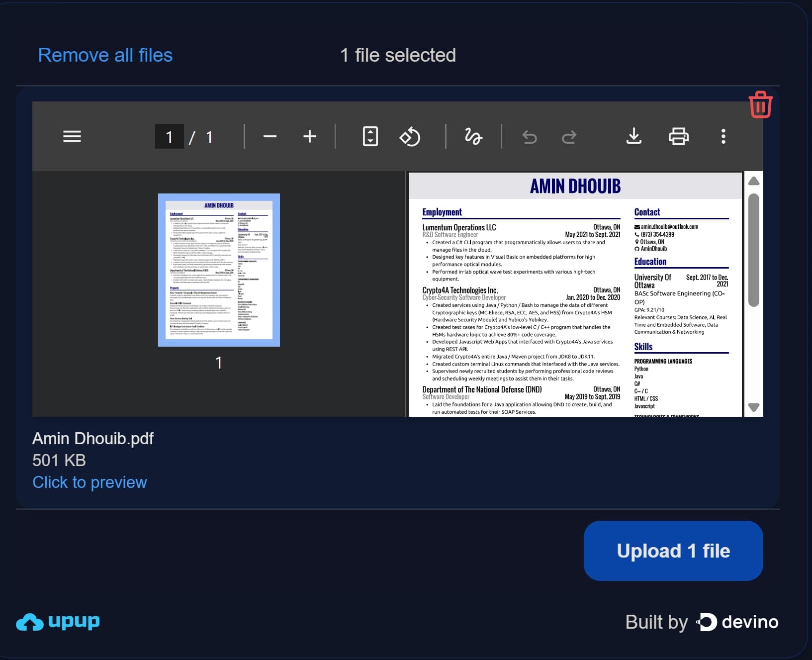Click the 'Education' section heading
Viewport: 812px width, 660px height.
point(650,262)
